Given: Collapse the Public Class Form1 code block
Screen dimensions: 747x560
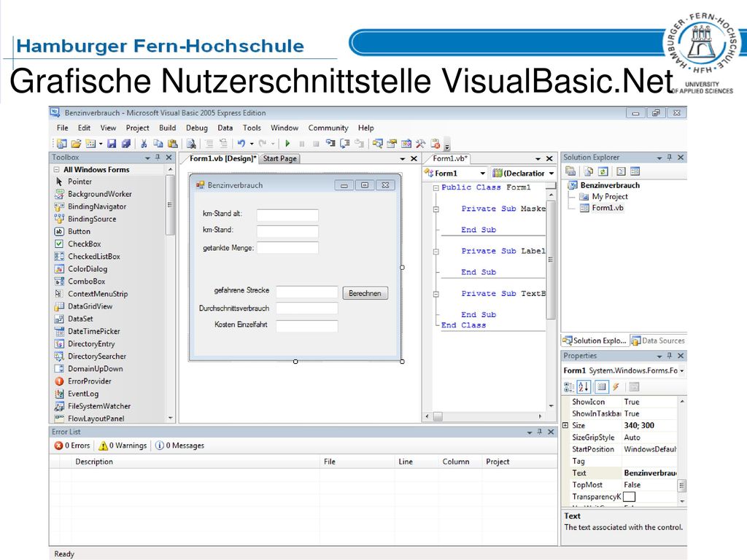Looking at the screenshot, I should coord(436,187).
